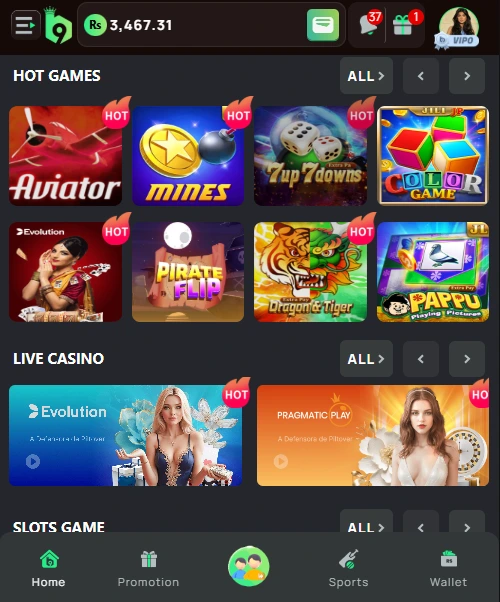Image resolution: width=500 pixels, height=602 pixels.
Task: Expand ALL in Hot Games section
Action: click(x=366, y=76)
